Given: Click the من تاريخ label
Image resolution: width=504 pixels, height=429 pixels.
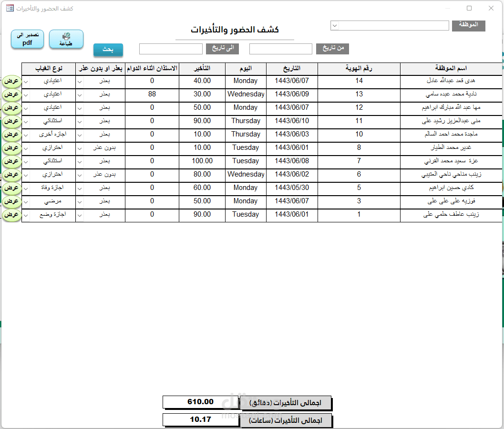Looking at the screenshot, I should tap(332, 49).
